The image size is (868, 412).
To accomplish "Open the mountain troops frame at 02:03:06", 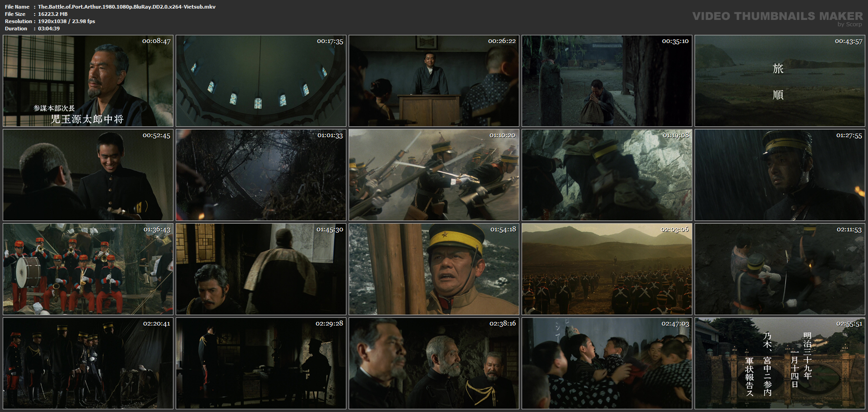I will (607, 269).
